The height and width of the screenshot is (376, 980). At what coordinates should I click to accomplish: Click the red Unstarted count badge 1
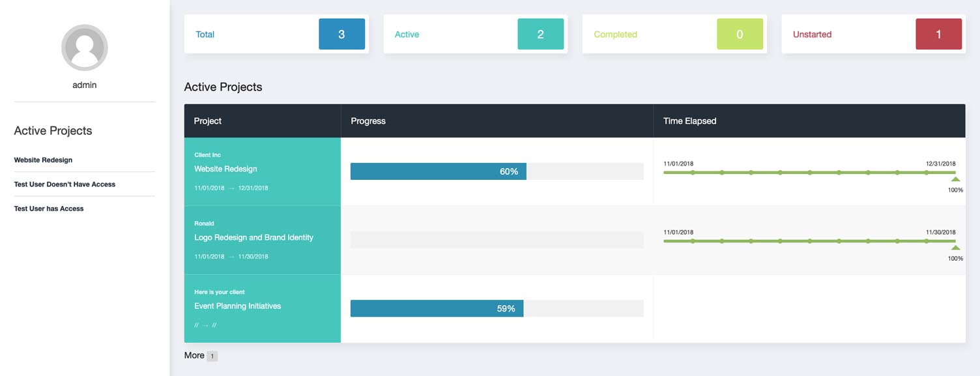tap(938, 35)
